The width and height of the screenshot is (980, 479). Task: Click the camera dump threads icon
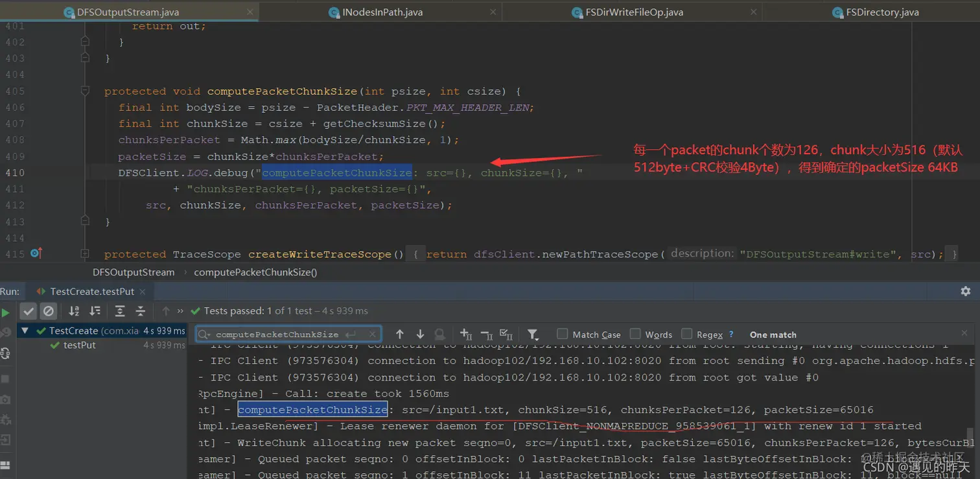coord(5,399)
